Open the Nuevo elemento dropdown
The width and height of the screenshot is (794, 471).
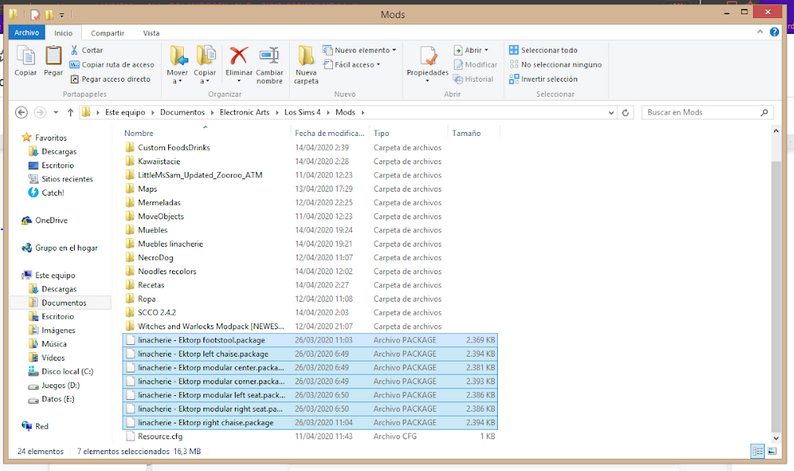pos(359,50)
